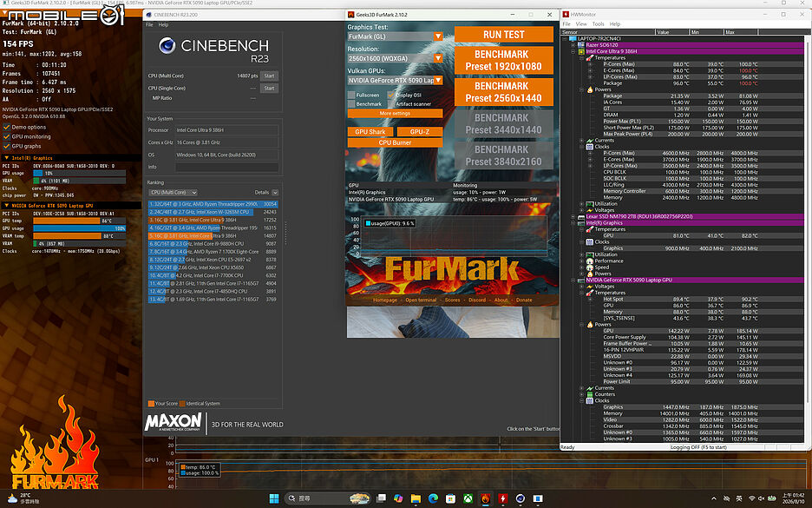Click Clocks chip icon under Intel Core Ultra 9
The image size is (812, 508).
(x=589, y=147)
